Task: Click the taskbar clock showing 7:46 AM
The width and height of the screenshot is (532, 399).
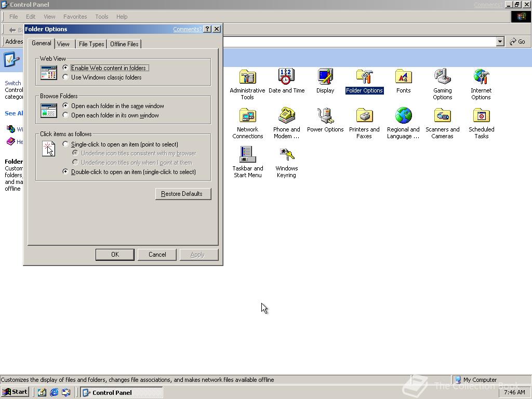Action: point(514,392)
